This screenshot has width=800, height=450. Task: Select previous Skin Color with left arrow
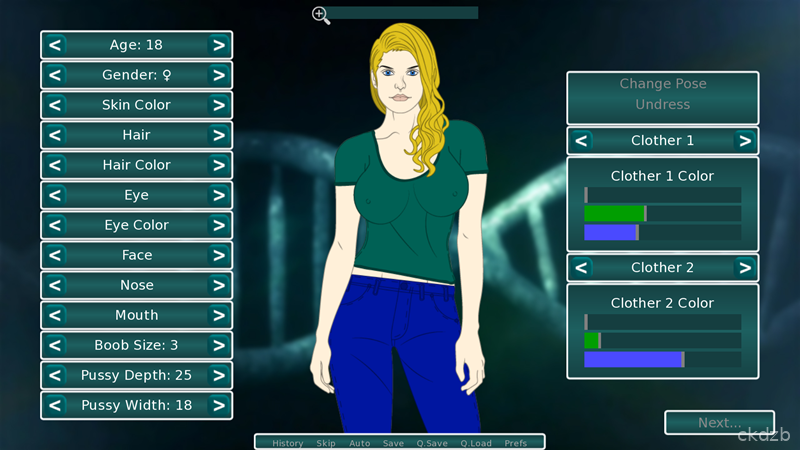[x=55, y=105]
